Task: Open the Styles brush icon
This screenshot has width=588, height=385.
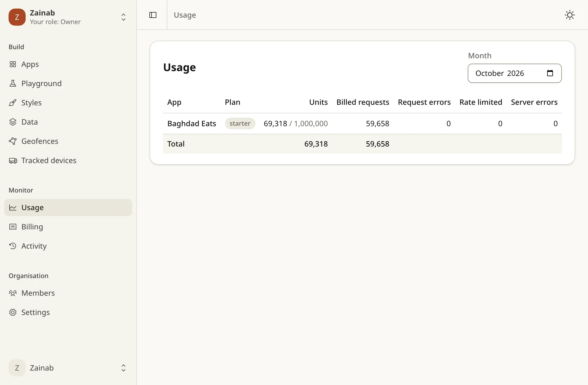Action: (x=13, y=103)
